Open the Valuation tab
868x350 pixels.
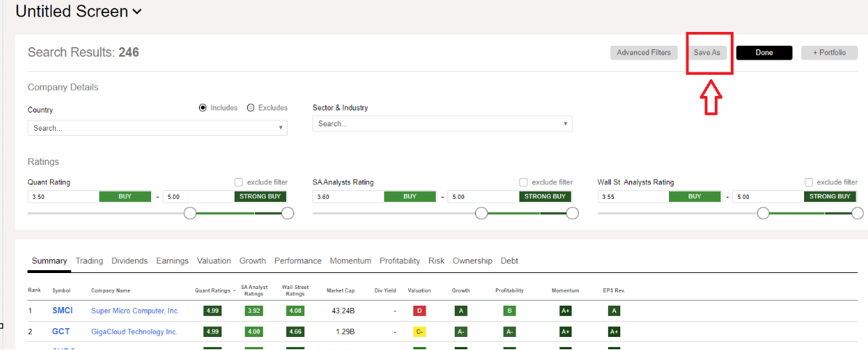(x=214, y=261)
